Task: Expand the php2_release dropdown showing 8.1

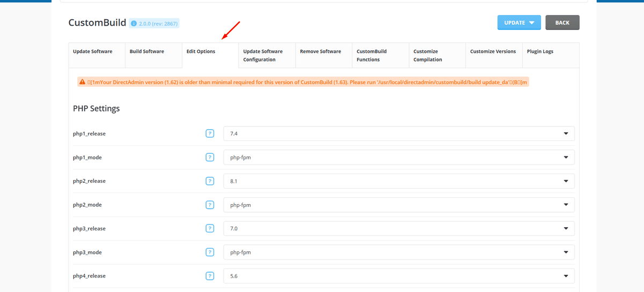Action: click(398, 181)
